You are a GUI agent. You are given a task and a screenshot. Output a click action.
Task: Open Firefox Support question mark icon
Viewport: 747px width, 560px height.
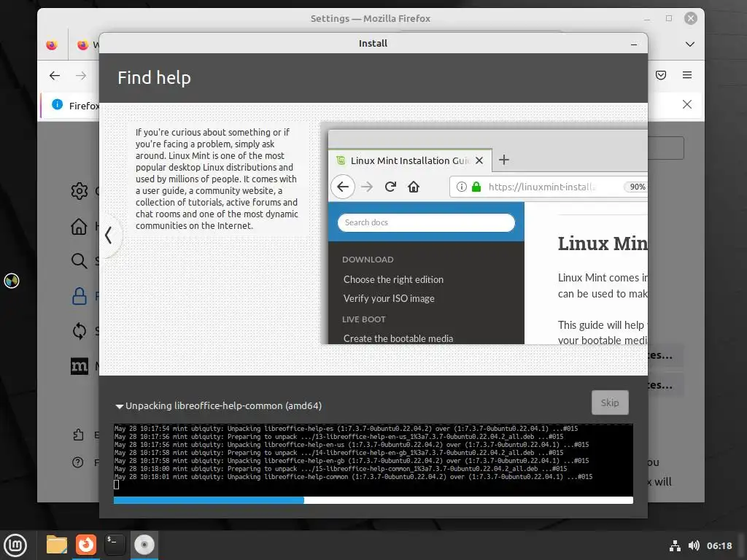[77, 462]
